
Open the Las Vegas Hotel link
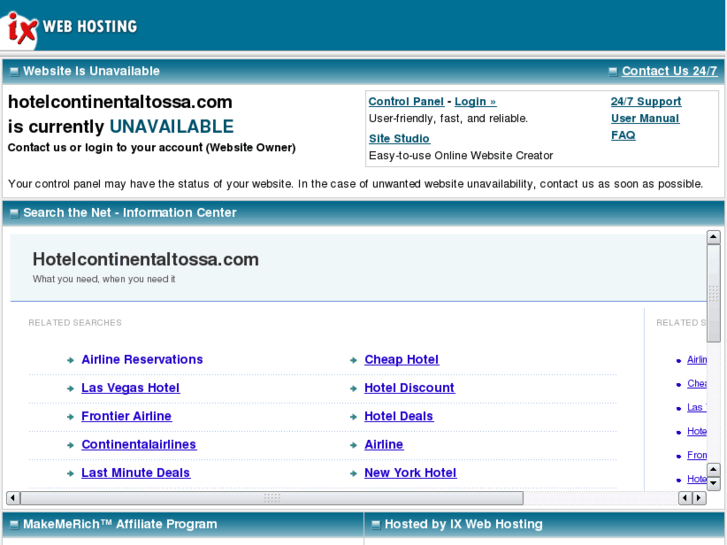[130, 388]
